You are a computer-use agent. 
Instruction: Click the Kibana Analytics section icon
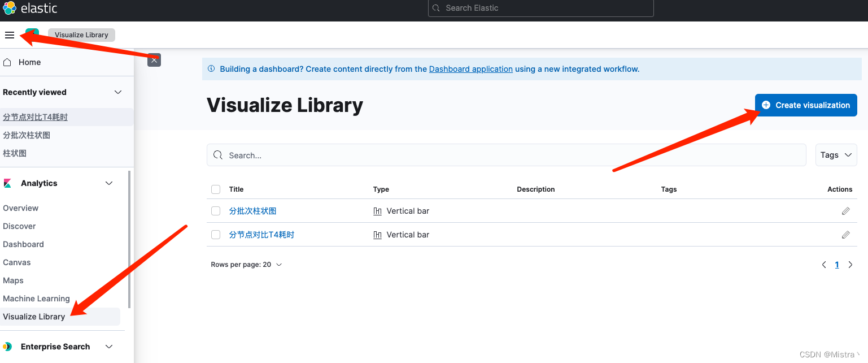point(7,183)
